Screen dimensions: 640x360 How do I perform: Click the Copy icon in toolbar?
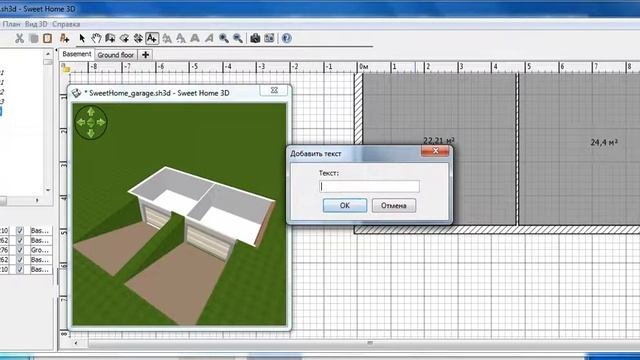click(x=34, y=38)
